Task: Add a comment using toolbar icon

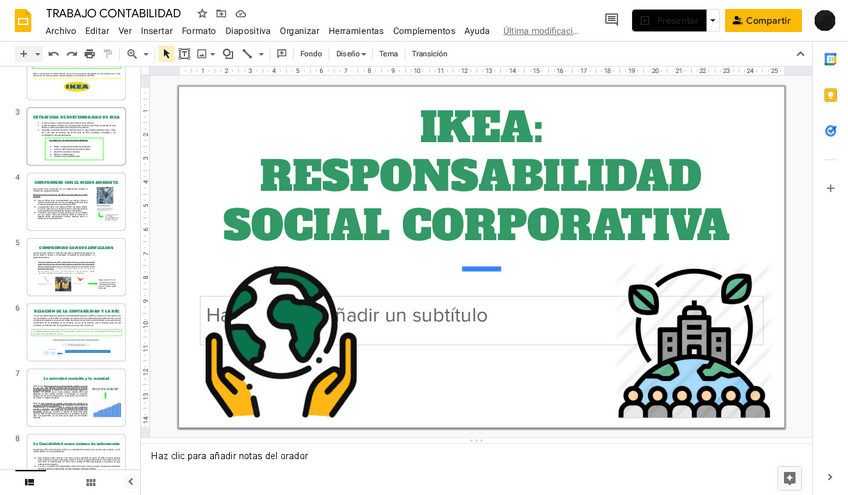Action: 281,54
